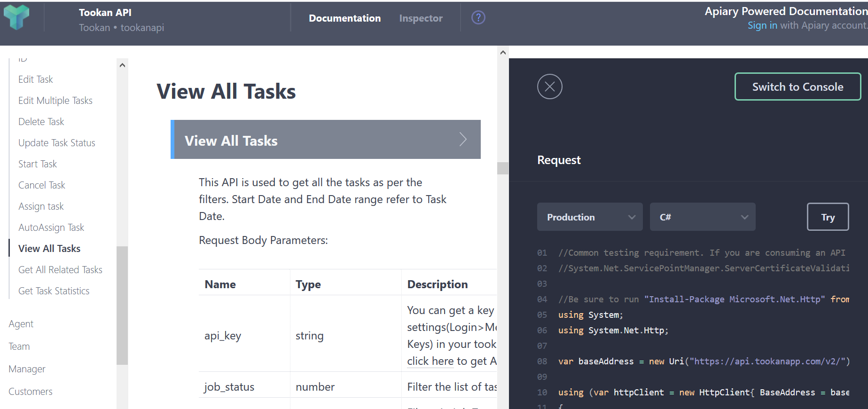Select Start Task in sidebar
The height and width of the screenshot is (409, 868).
[38, 164]
